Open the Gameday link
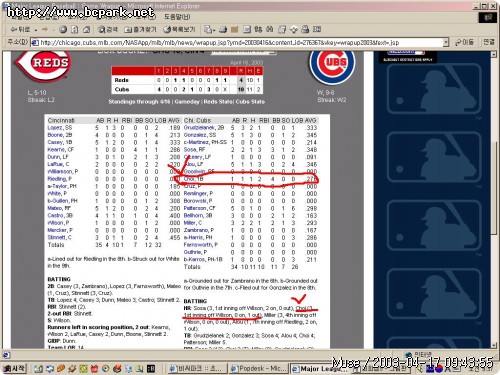 (187, 102)
